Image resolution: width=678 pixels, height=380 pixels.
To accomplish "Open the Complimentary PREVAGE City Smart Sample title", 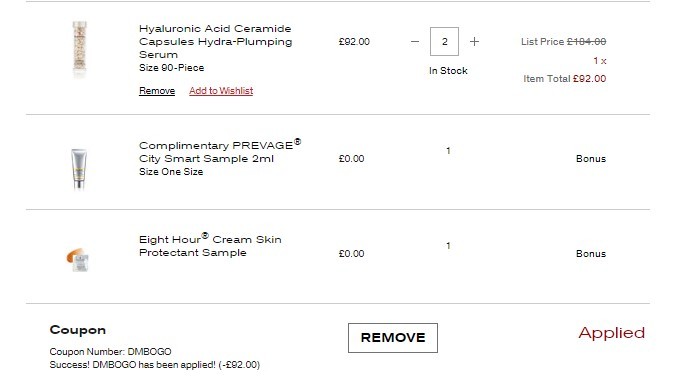I will pos(220,151).
